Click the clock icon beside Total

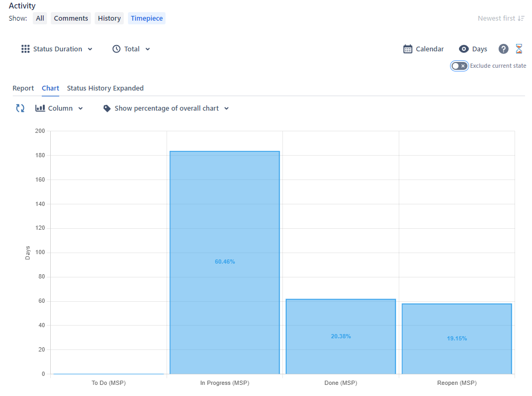116,49
